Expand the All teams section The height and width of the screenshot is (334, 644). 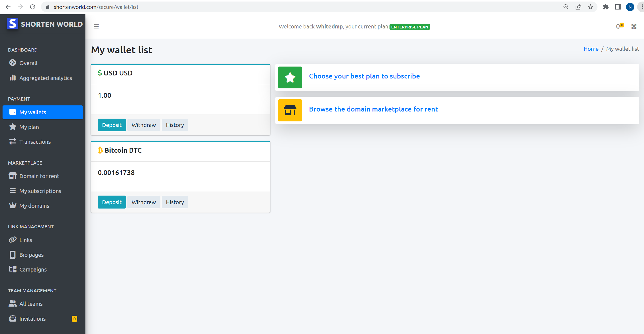31,304
